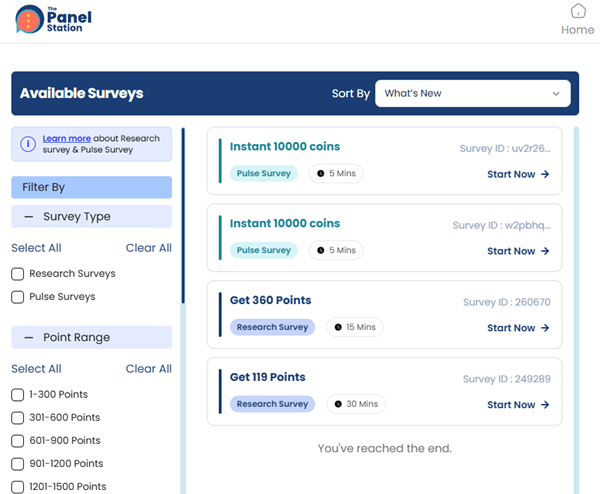Click the Home navigation label
The height and width of the screenshot is (494, 600).
coord(577,30)
